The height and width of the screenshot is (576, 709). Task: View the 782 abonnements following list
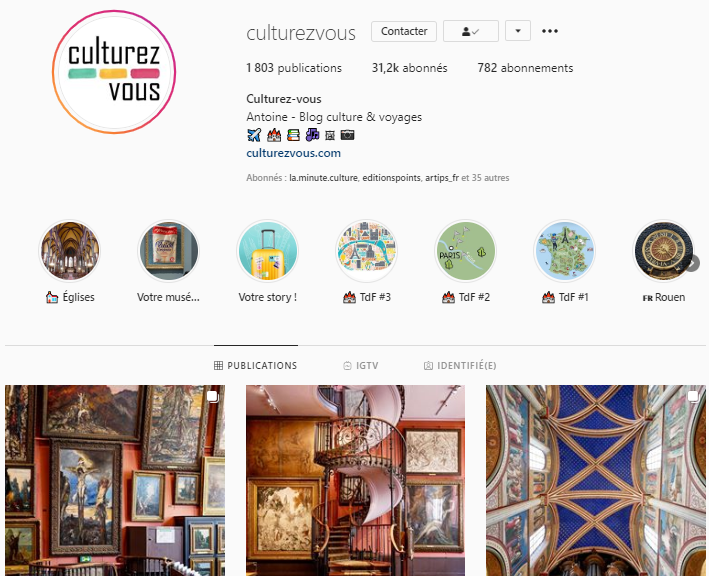[x=525, y=68]
